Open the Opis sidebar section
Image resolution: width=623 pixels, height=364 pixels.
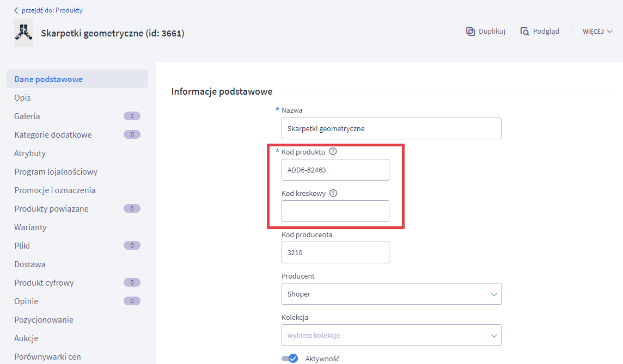(x=22, y=98)
